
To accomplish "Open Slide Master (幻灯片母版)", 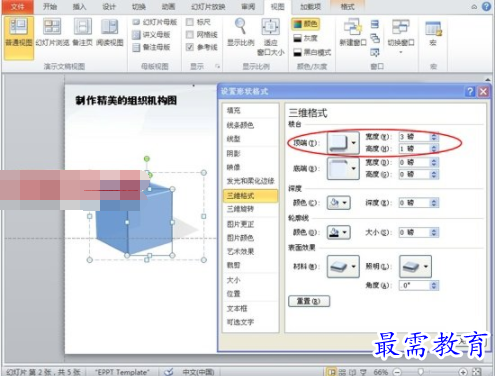I will [x=155, y=22].
